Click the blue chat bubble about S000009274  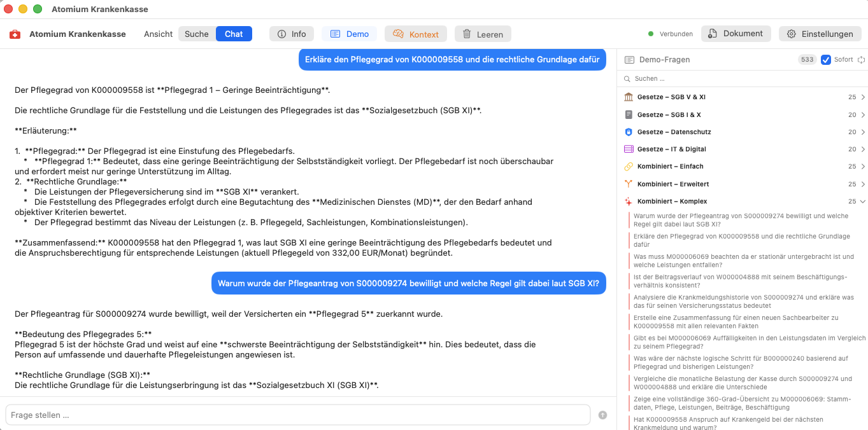pyautogui.click(x=409, y=284)
